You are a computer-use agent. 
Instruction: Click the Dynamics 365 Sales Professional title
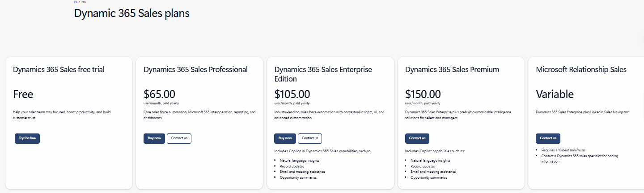click(x=195, y=69)
